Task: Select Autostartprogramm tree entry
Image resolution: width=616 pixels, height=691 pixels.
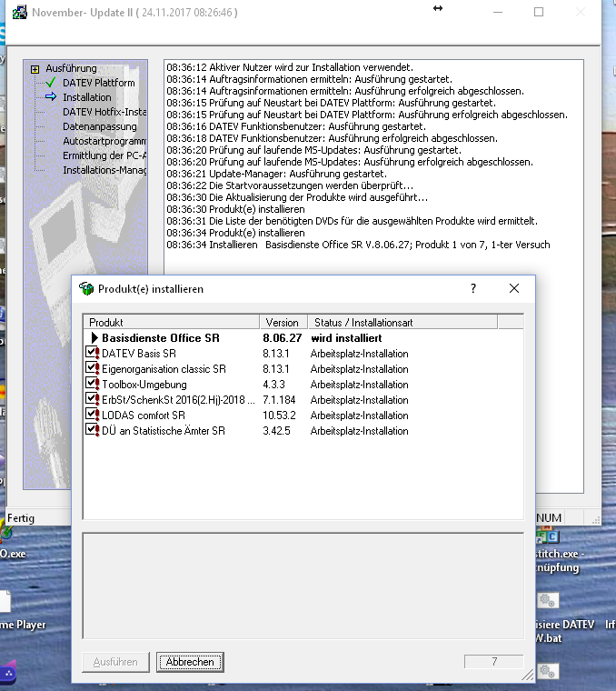Action: [104, 141]
